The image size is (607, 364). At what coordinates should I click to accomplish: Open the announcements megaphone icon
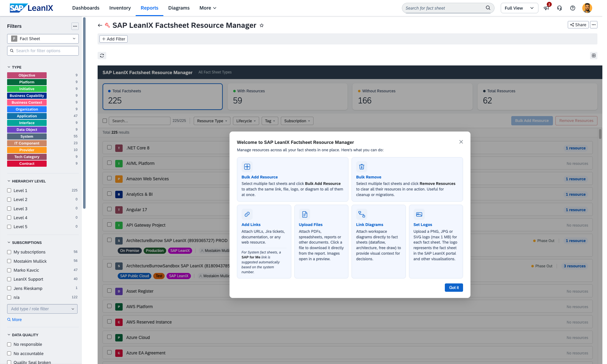point(546,8)
